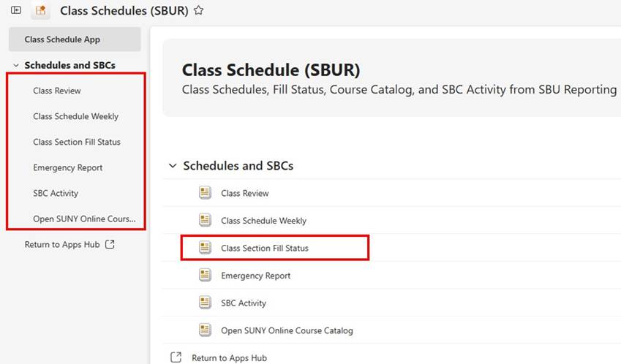Image resolution: width=621 pixels, height=364 pixels.
Task: Click report icon next to SBC Activity
Action: pos(205,303)
